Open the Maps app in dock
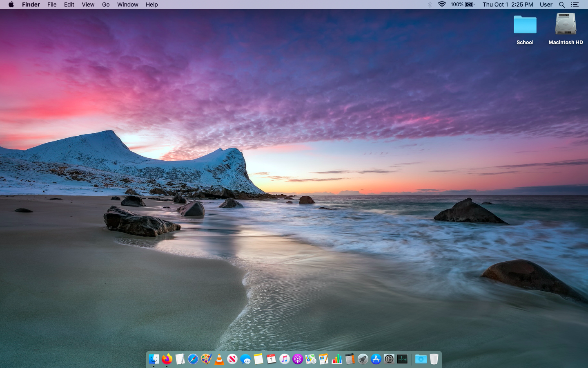The image size is (588, 368). tap(311, 359)
